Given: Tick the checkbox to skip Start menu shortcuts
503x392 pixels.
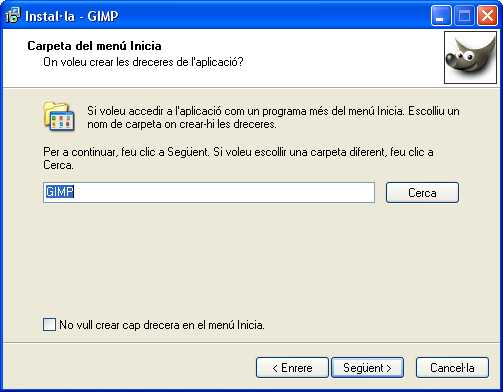Looking at the screenshot, I should pyautogui.click(x=49, y=324).
